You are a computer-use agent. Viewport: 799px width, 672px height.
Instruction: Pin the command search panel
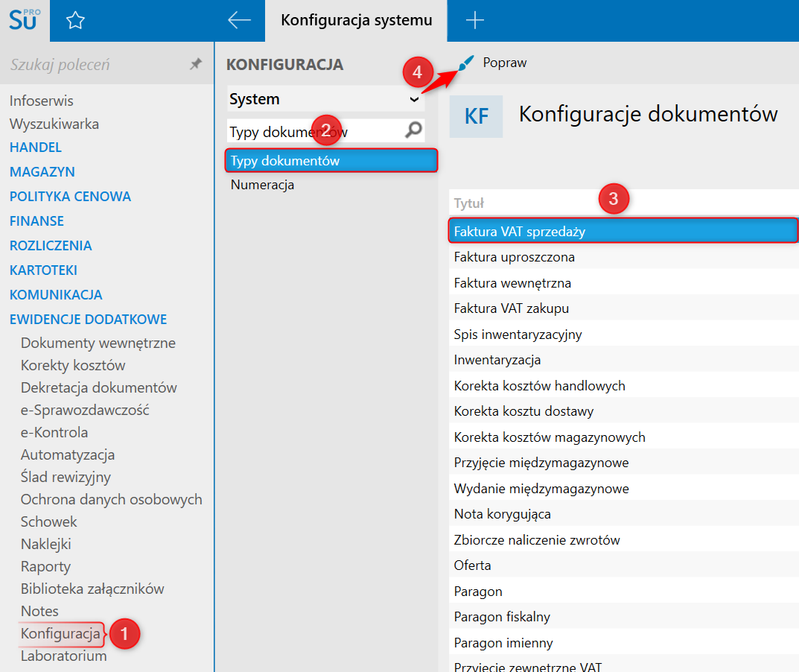196,64
